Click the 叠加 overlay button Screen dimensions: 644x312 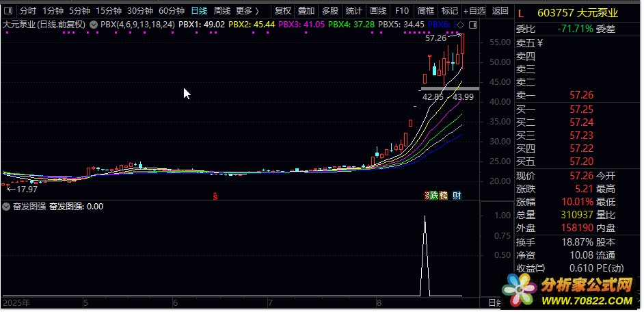[306, 11]
